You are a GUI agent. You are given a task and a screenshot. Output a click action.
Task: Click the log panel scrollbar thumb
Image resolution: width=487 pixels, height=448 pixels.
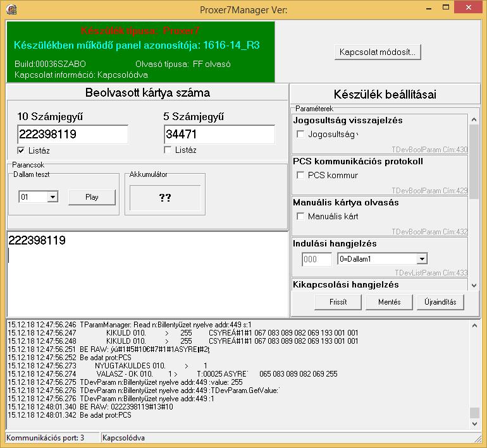(x=474, y=413)
